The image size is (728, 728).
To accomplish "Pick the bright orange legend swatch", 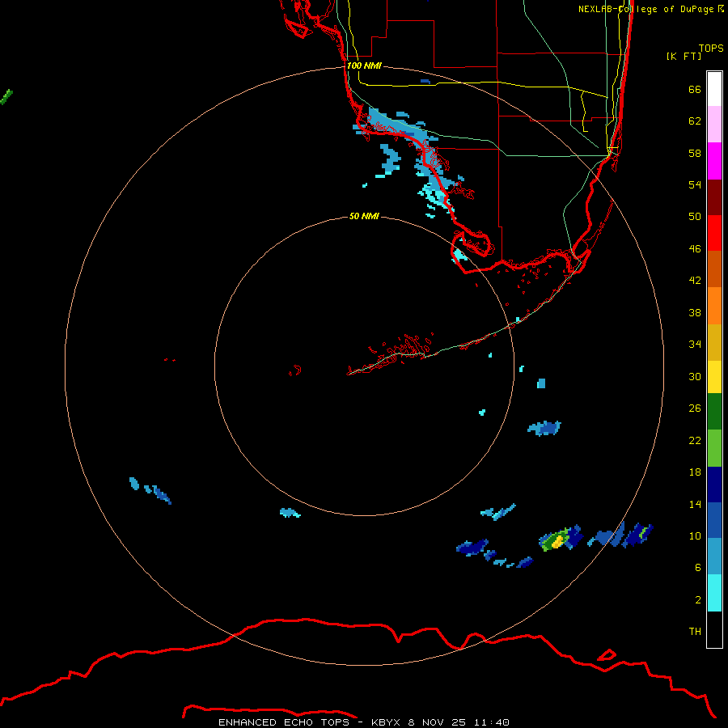I will [714, 306].
